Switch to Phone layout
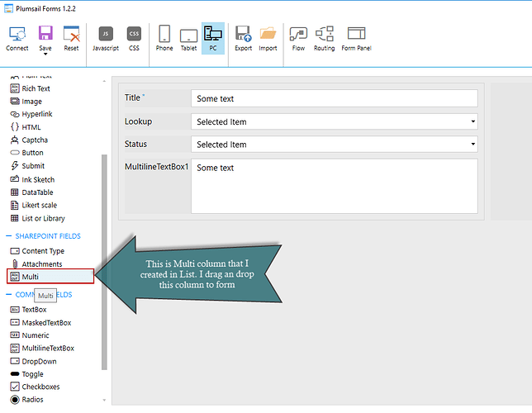The image size is (532, 413). click(164, 39)
